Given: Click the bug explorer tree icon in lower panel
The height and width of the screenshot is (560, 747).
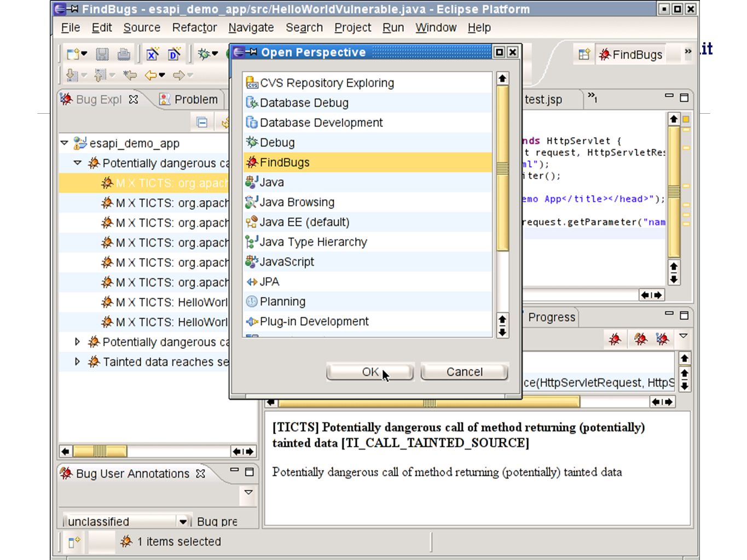Looking at the screenshot, I should point(663,339).
